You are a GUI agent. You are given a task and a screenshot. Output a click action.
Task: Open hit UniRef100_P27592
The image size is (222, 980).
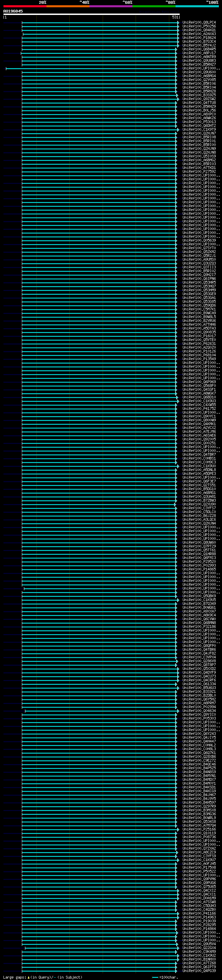click(x=199, y=172)
